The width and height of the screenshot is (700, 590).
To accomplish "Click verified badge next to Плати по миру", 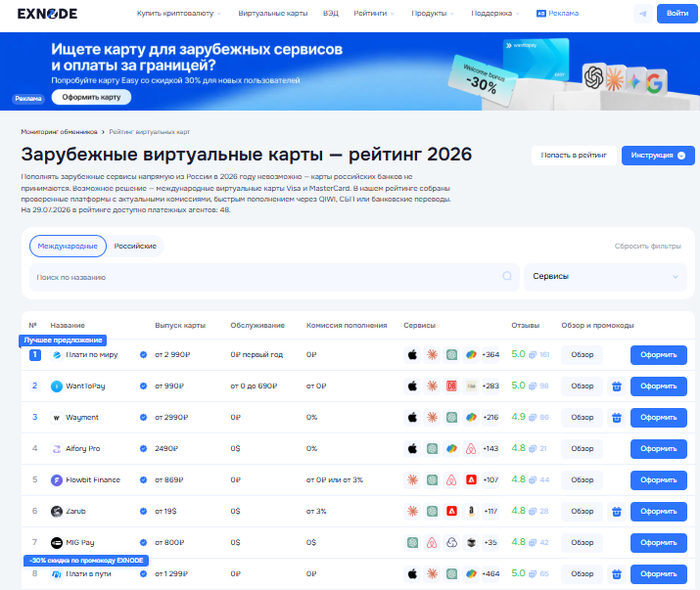I will point(143,355).
